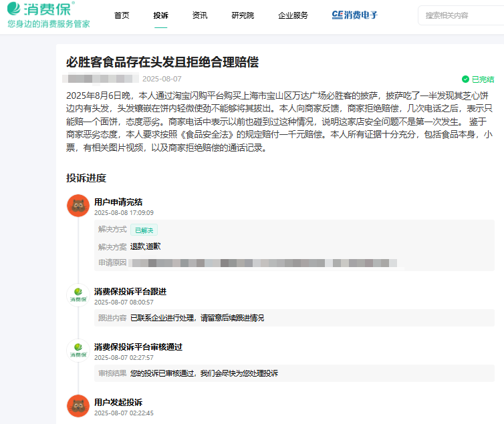Click the 申请原因 label
The width and height of the screenshot is (504, 424).
tap(112, 262)
